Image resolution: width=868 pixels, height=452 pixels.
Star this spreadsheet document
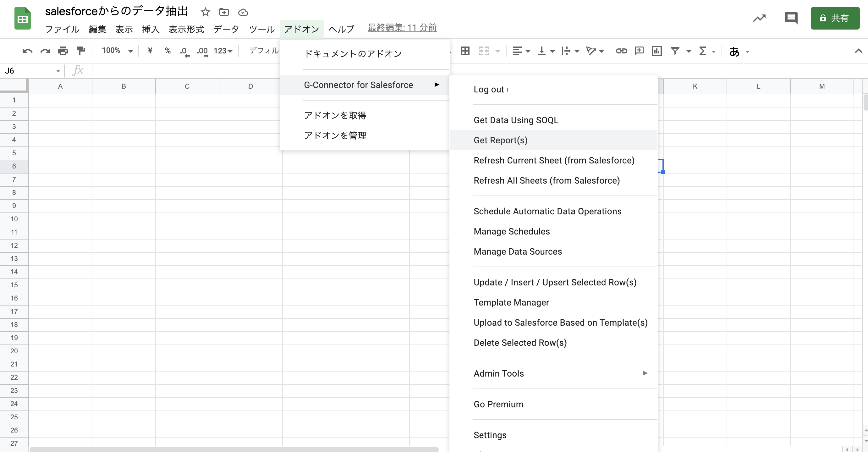coord(205,13)
